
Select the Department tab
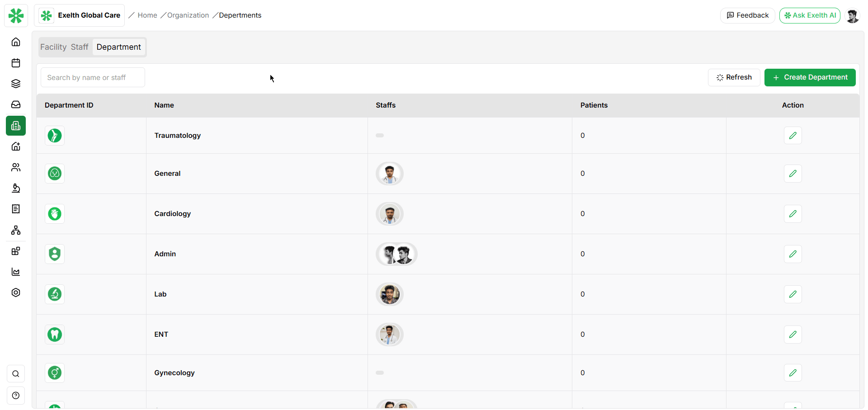[118, 47]
